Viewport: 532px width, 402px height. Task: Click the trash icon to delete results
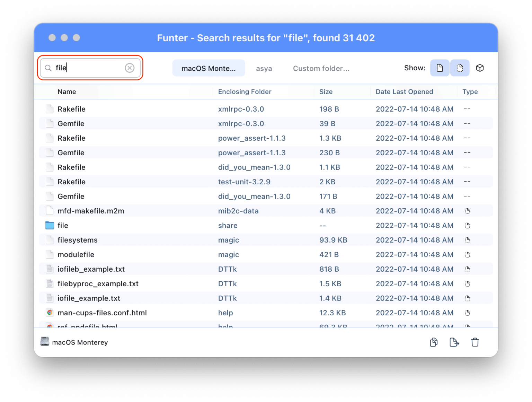(x=475, y=342)
